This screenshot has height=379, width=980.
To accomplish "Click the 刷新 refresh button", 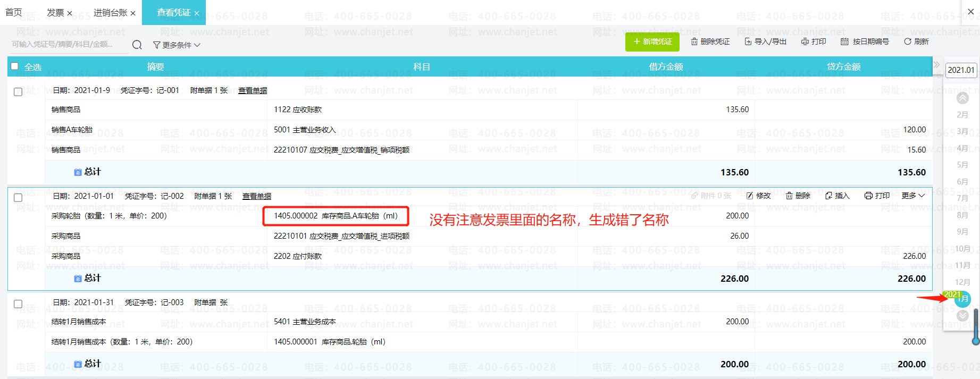I will pos(916,41).
